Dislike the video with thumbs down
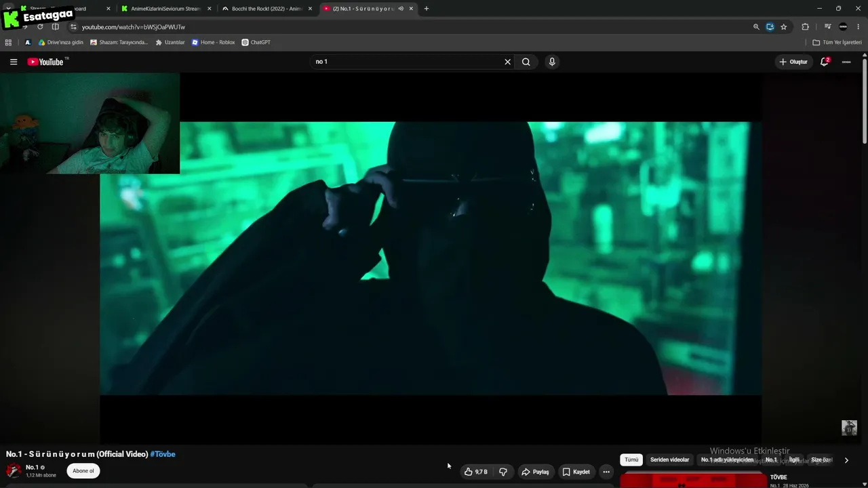This screenshot has height=488, width=868. pos(503,472)
